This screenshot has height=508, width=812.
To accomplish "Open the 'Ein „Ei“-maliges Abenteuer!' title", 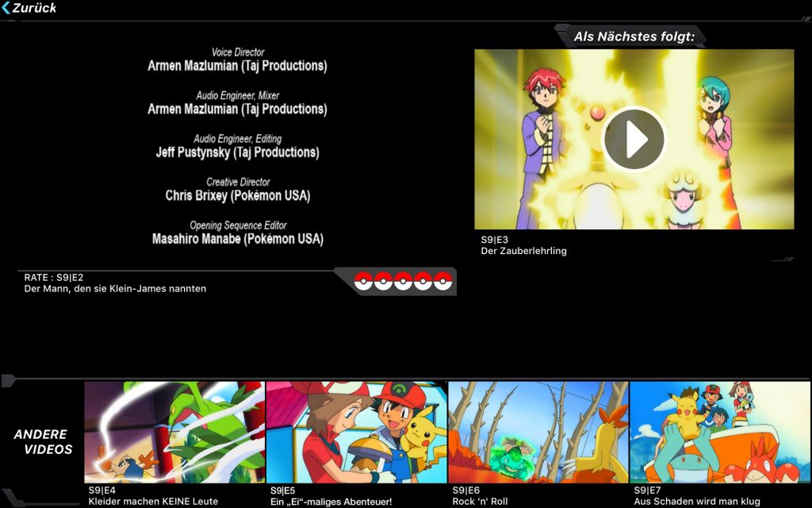I will pyautogui.click(x=331, y=502).
